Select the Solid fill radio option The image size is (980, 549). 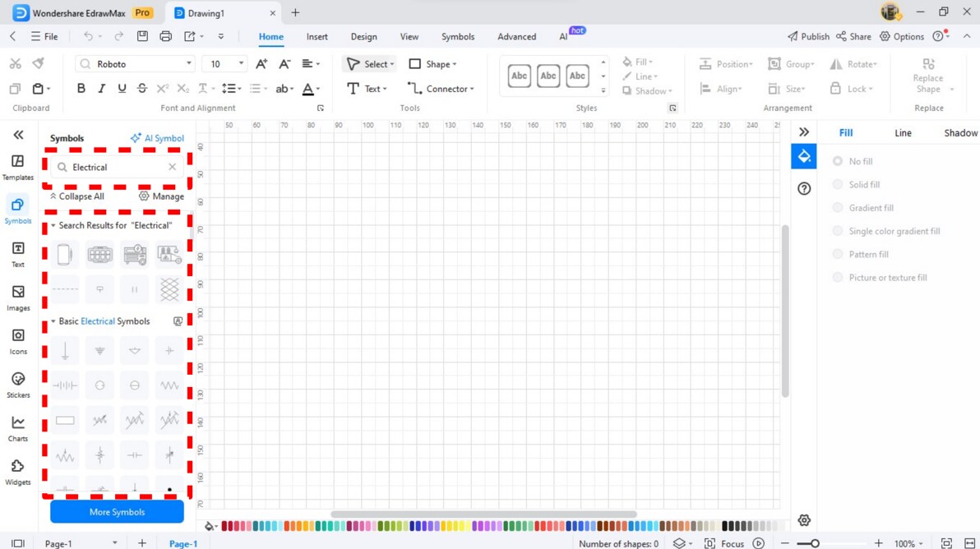point(838,184)
